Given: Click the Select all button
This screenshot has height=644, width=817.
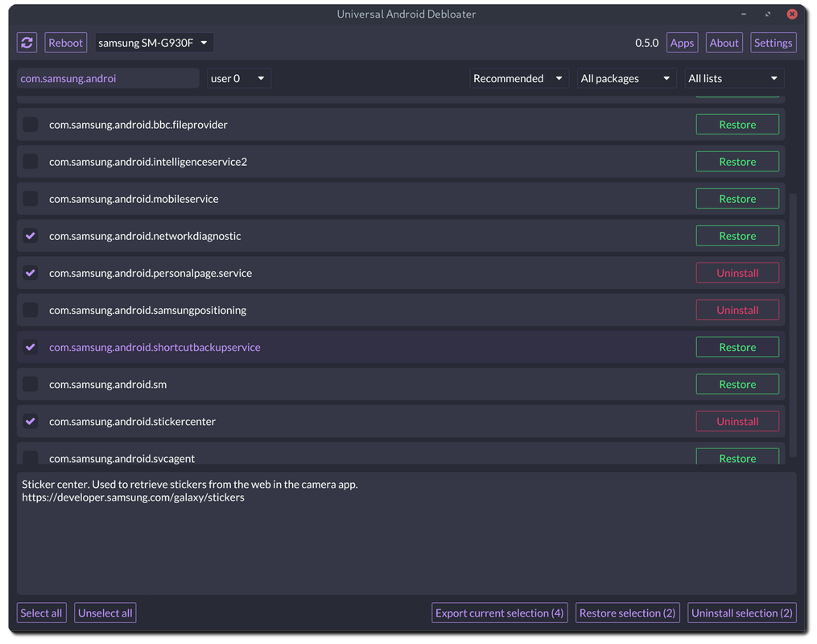Looking at the screenshot, I should (40, 613).
